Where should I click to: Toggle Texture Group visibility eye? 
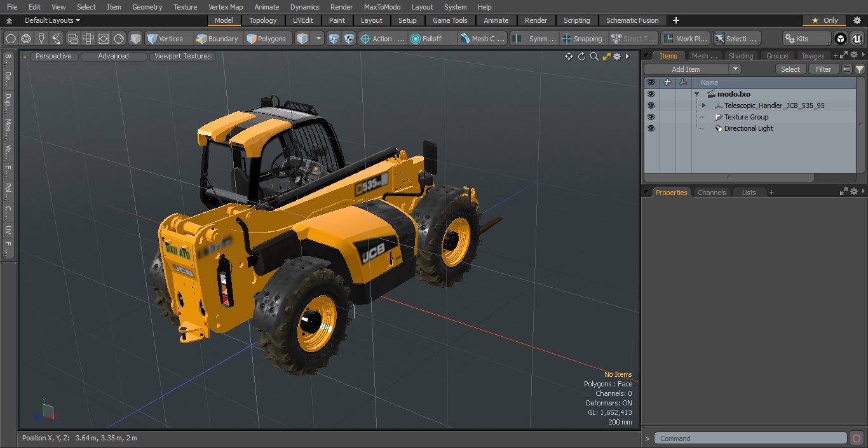click(651, 117)
